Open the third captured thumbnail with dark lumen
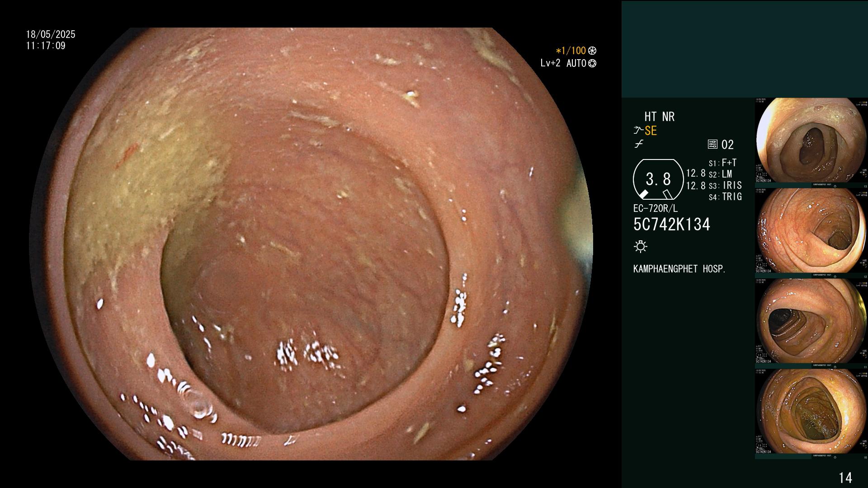 (x=811, y=321)
